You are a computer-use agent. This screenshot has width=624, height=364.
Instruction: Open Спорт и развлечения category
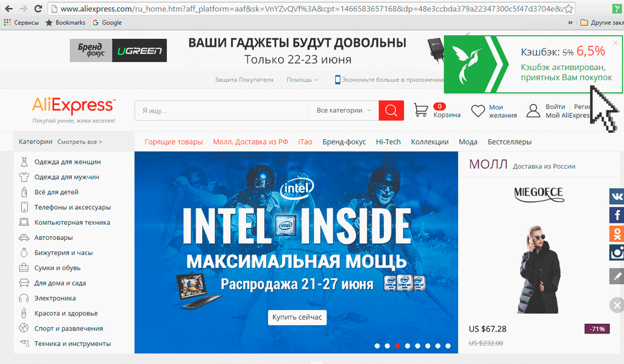click(x=68, y=328)
